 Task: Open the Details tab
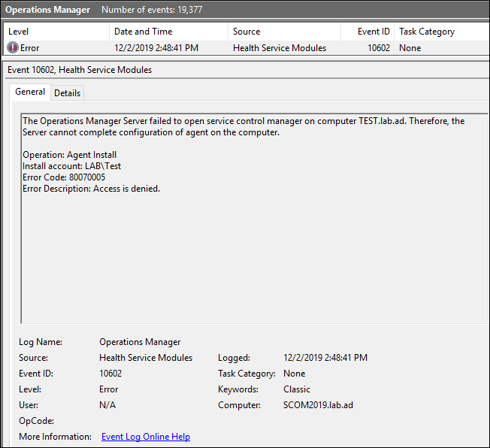click(x=67, y=93)
